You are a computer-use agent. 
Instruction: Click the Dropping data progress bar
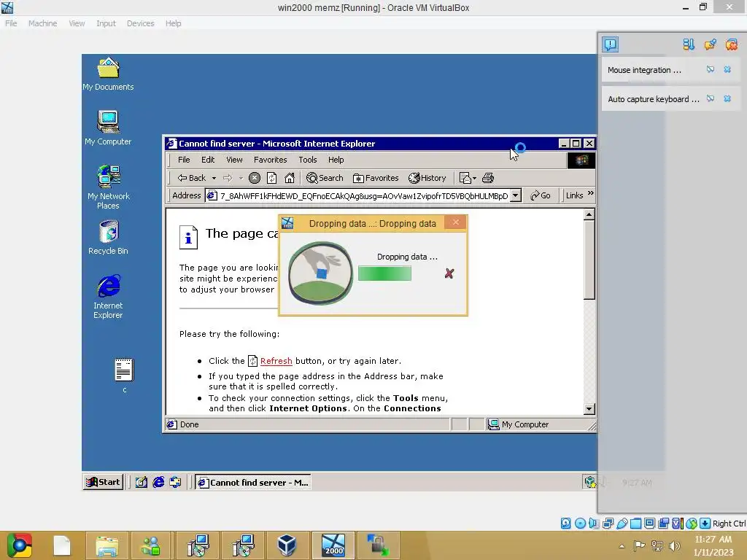tap(384, 273)
